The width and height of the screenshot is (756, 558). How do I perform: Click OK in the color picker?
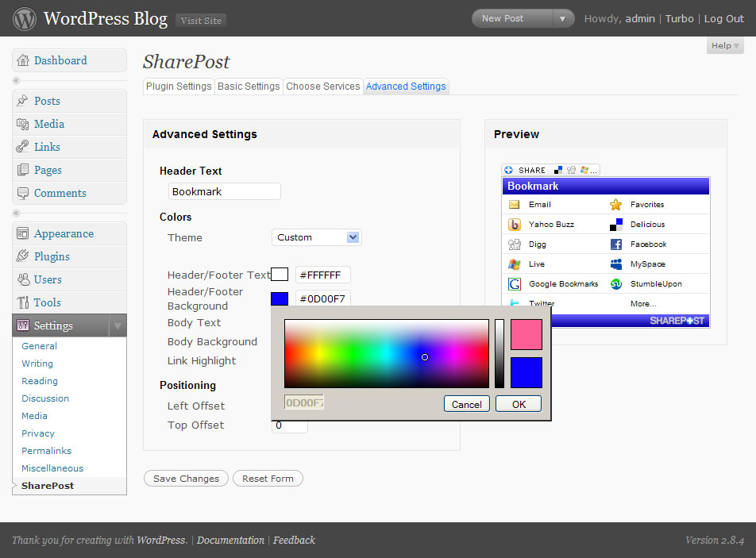pos(519,404)
